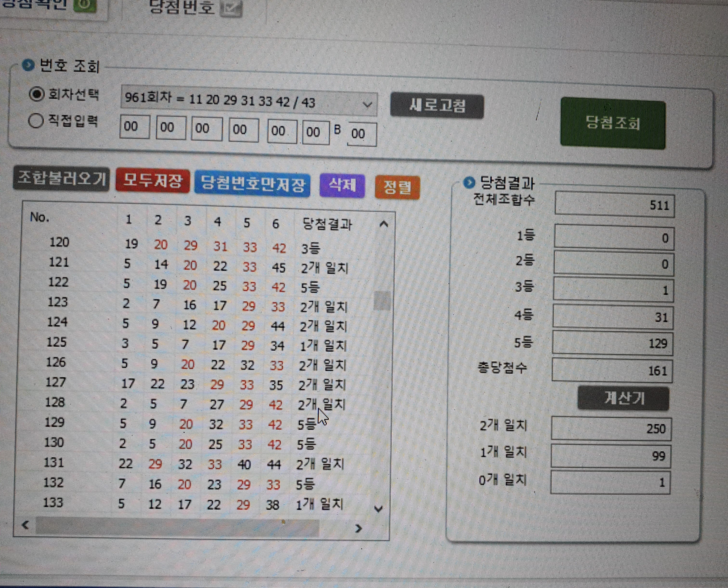Viewport: 728px width, 588px height.
Task: Open the 961회차 round dropdown
Action: (x=367, y=105)
